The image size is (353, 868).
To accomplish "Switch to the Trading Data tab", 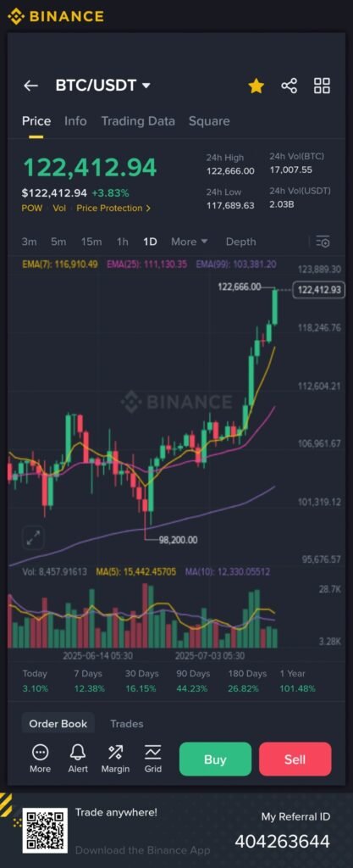I will [x=138, y=121].
